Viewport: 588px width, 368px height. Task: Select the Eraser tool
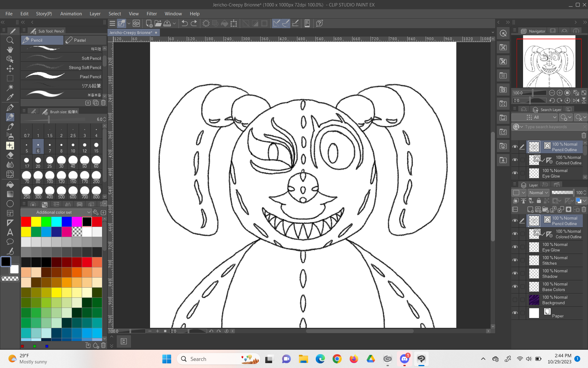tap(10, 155)
